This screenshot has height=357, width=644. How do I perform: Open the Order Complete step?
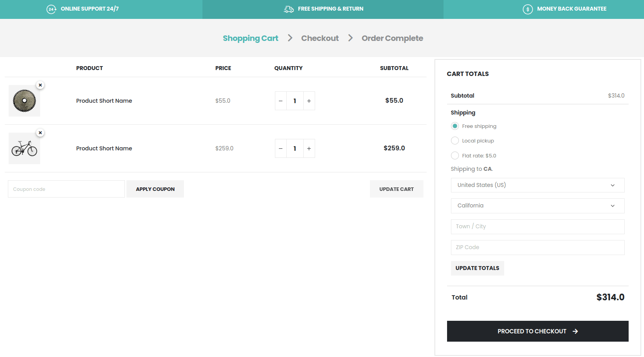pos(392,38)
